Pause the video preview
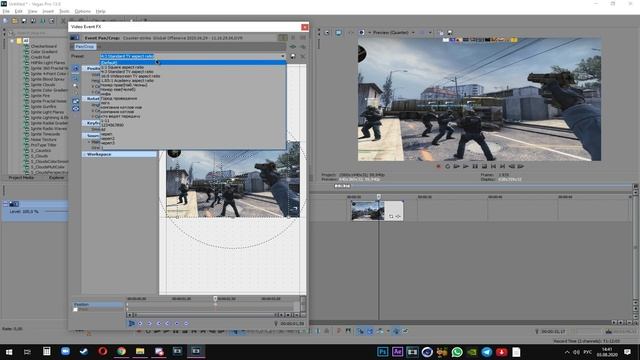The height and width of the screenshot is (360, 640). click(475, 167)
